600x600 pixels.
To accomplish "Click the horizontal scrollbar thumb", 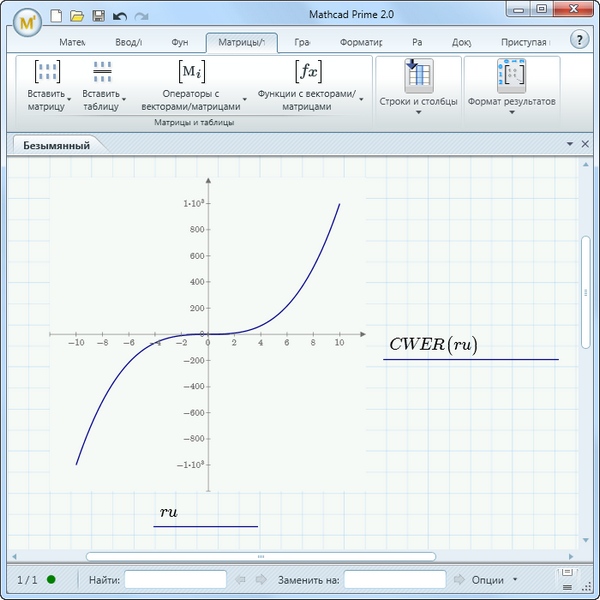I will pyautogui.click(x=260, y=556).
